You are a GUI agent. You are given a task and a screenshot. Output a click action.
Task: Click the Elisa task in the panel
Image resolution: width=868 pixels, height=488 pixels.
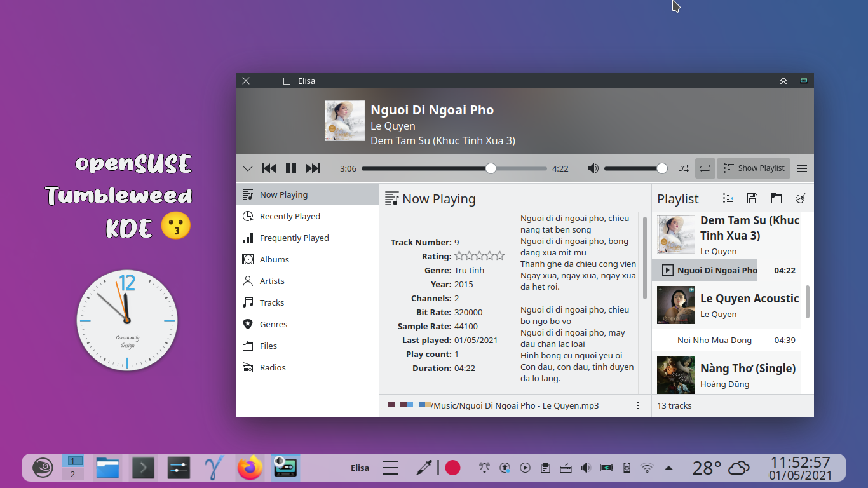coord(285,468)
